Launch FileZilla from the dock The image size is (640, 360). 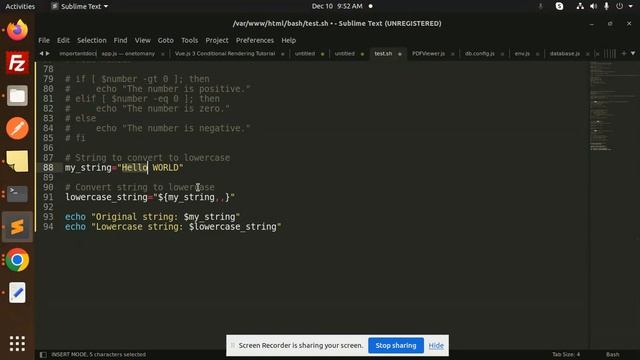point(17,63)
